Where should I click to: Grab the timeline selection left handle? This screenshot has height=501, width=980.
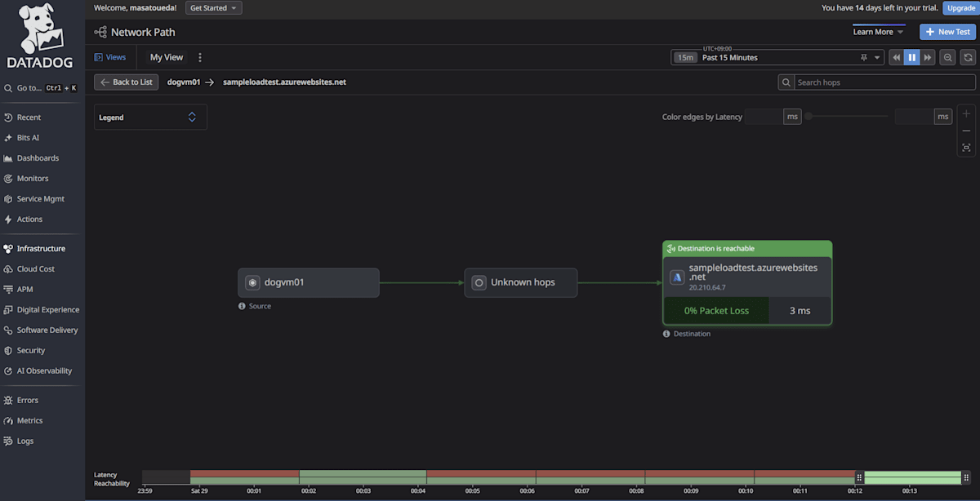859,477
